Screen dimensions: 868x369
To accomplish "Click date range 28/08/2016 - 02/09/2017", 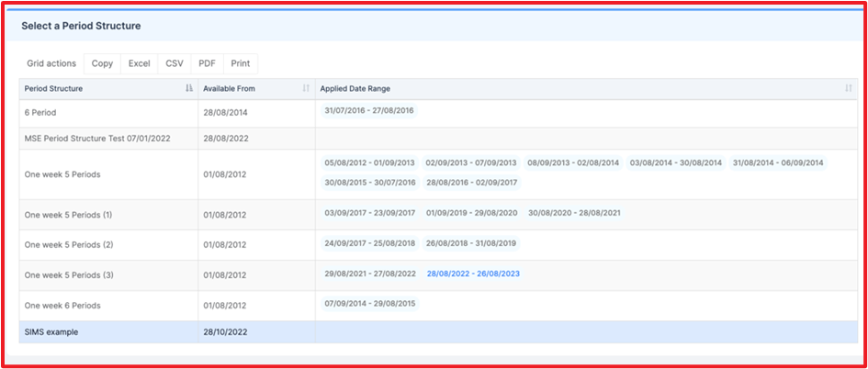I will click(x=471, y=183).
